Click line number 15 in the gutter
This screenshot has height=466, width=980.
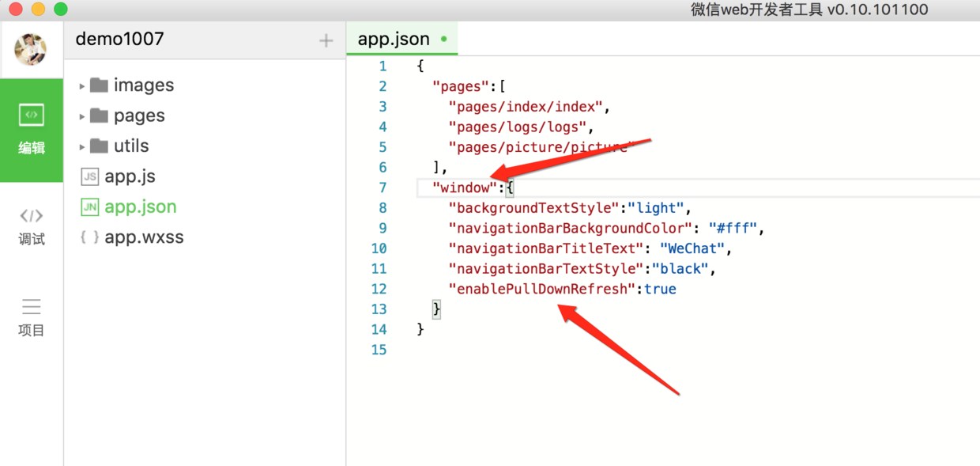(x=379, y=350)
